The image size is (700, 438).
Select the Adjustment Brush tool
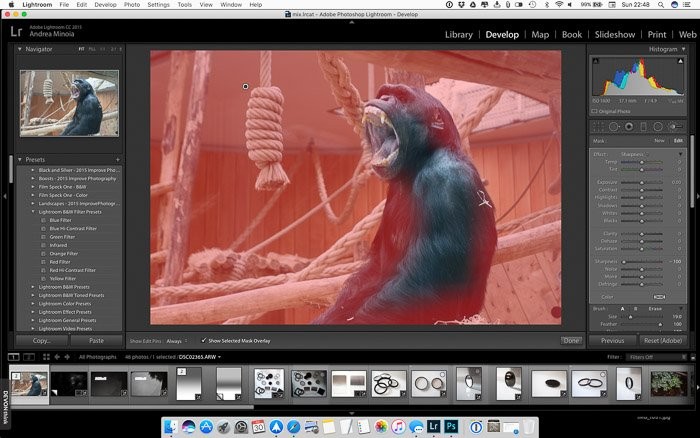pyautogui.click(x=675, y=127)
